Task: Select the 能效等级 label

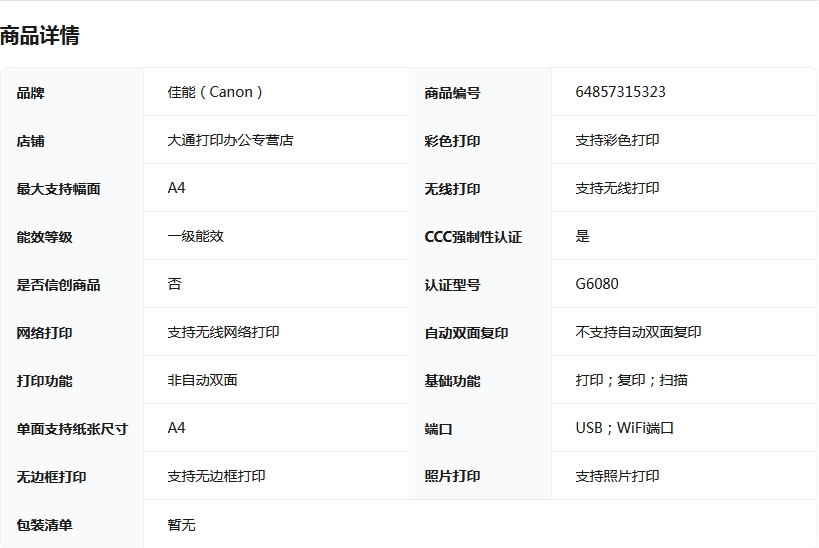Action: 44,237
